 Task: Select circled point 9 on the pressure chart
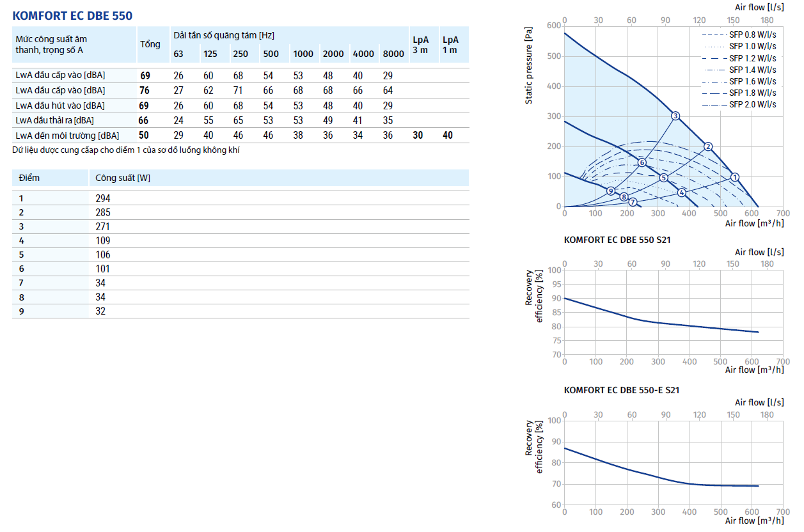611,191
